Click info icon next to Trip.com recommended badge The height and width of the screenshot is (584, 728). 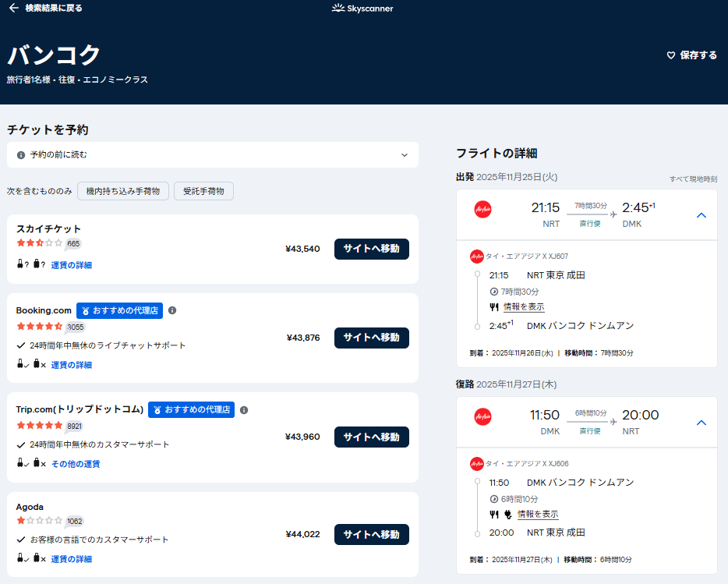244,409
